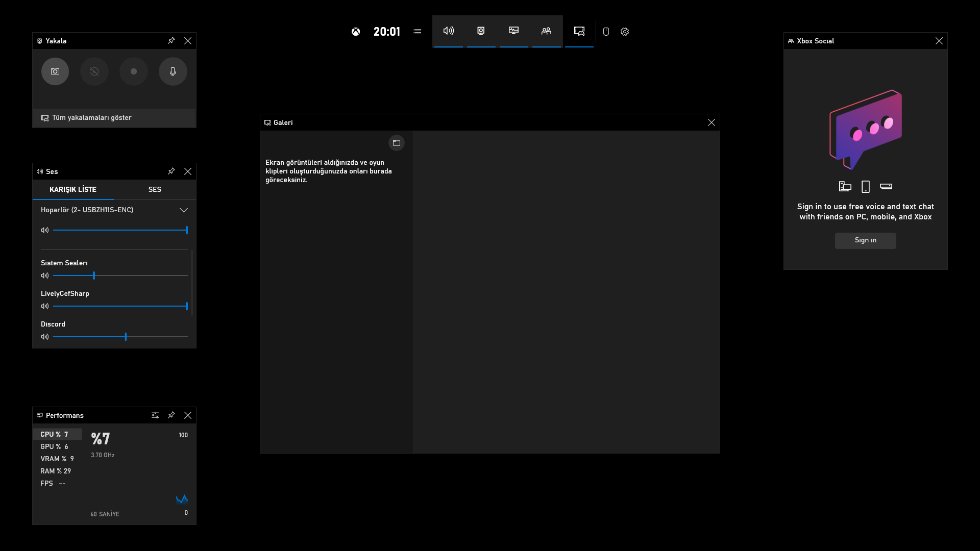Toggle Xbox Social widget in the top bar
Image resolution: width=980 pixels, height=551 pixels.
546,31
